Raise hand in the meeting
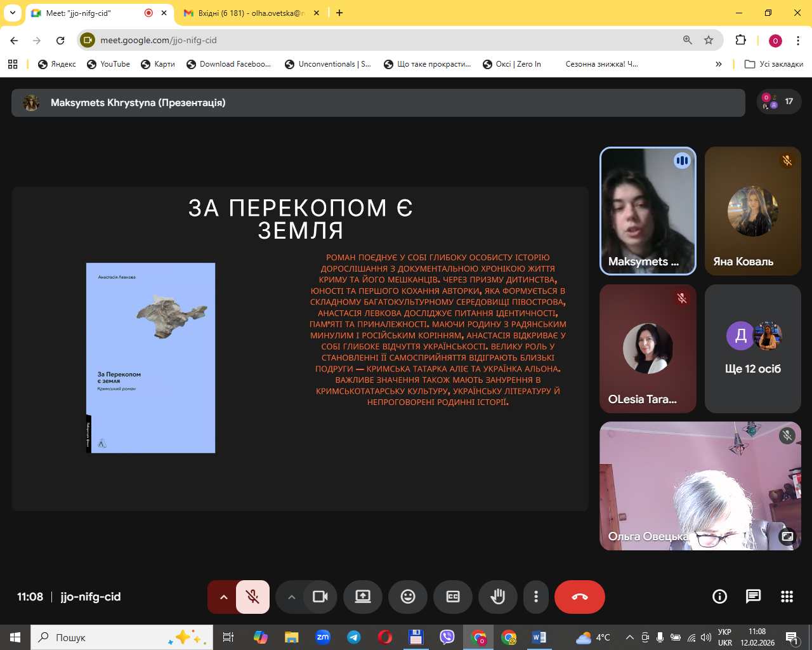The height and width of the screenshot is (650, 812). [498, 597]
